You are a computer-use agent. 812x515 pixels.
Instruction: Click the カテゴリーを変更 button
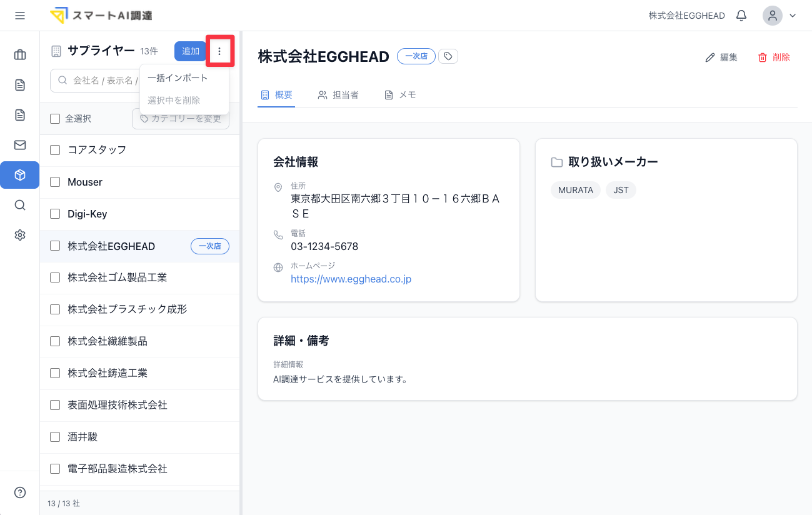point(181,119)
